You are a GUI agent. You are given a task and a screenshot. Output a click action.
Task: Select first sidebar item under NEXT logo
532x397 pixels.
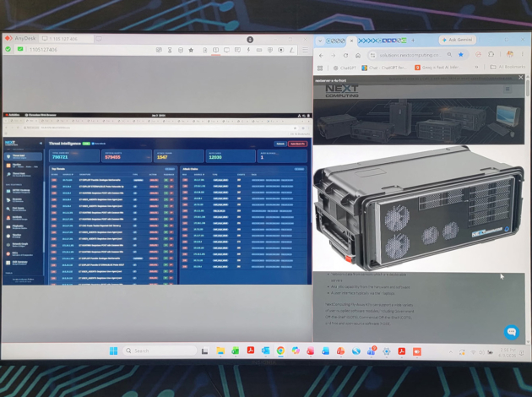24,156
